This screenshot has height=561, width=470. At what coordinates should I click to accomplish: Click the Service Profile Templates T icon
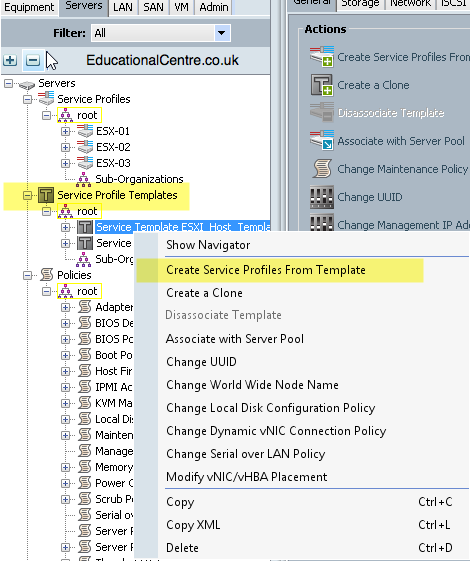(46, 195)
